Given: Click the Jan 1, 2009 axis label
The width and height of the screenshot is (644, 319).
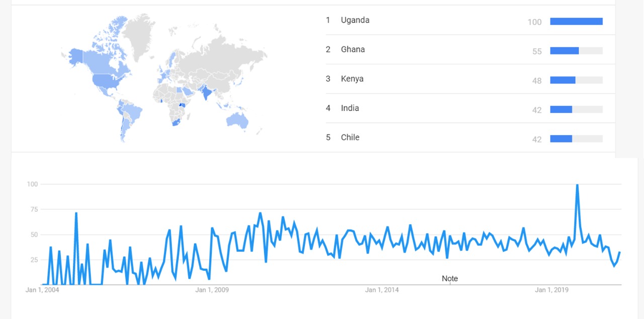Looking at the screenshot, I should 212,290.
